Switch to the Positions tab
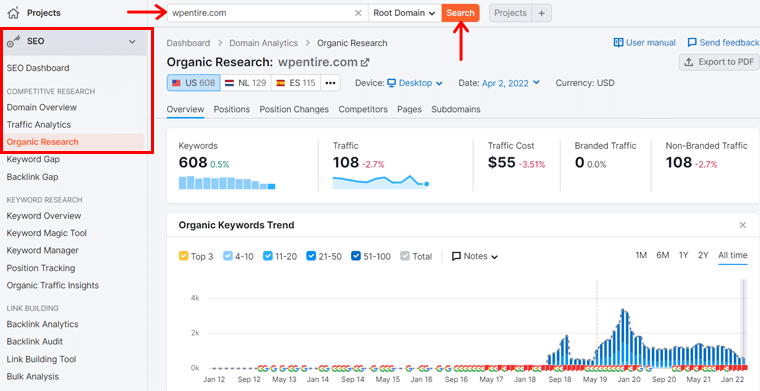 click(232, 109)
